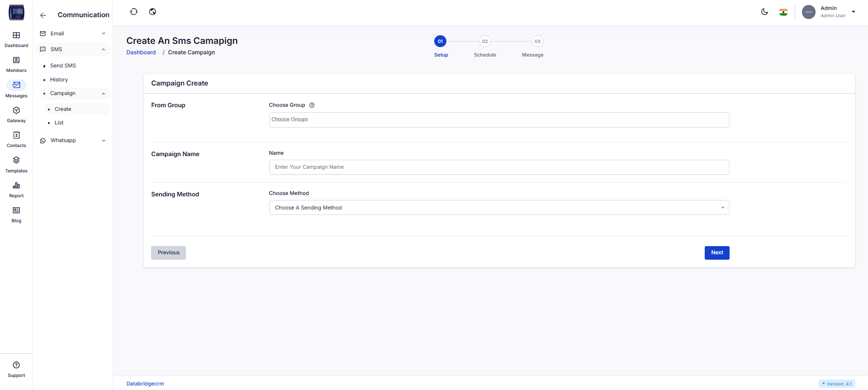Select Send SMS menu item

pos(63,66)
